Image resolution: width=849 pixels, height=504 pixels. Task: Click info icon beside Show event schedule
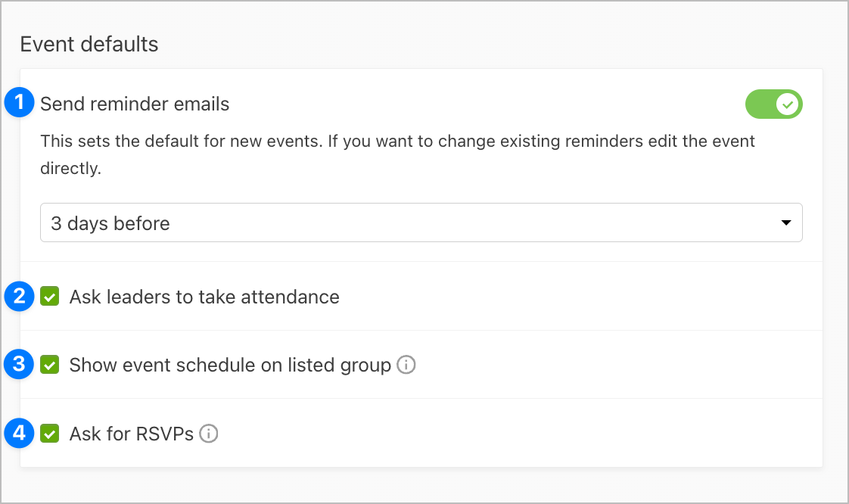coord(406,365)
